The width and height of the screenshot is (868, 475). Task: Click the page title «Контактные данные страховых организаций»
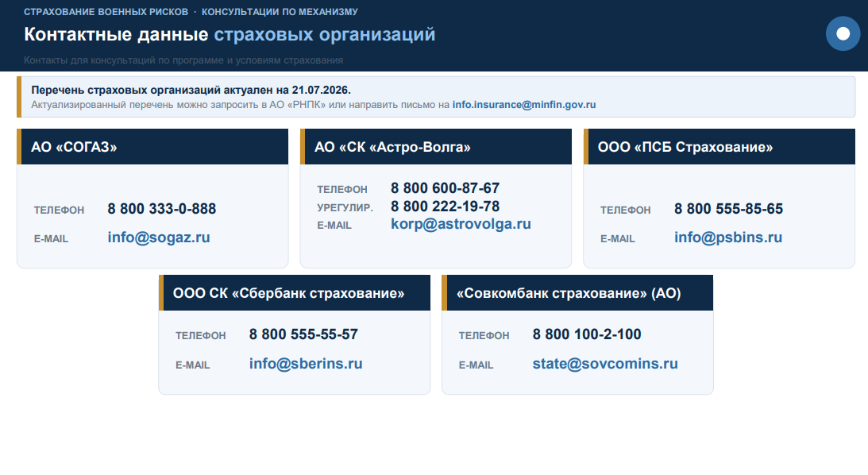230,34
